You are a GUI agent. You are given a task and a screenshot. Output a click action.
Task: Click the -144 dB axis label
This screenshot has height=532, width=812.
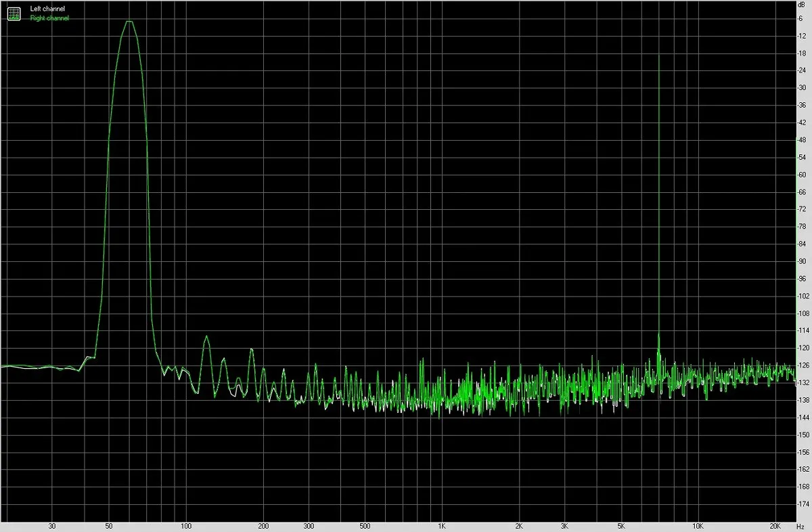tap(804, 418)
